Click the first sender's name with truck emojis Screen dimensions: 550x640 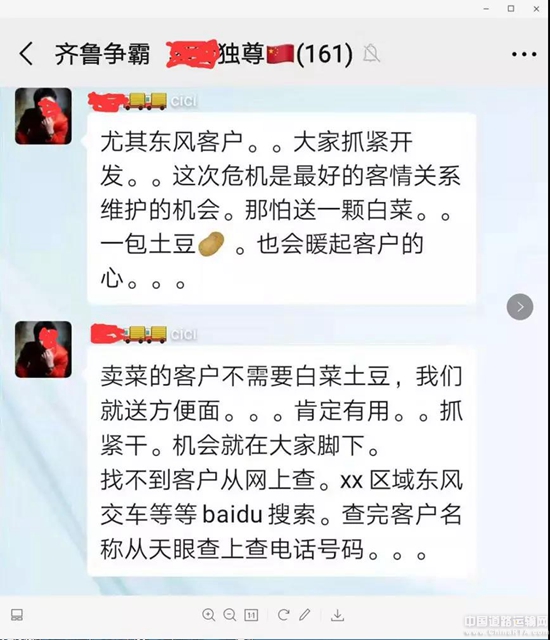[x=143, y=101]
